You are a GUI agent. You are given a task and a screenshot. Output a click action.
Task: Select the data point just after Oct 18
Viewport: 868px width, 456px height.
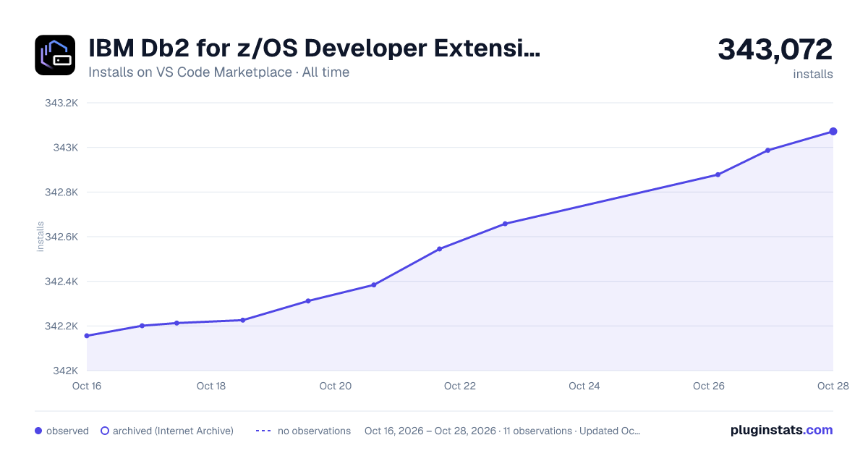[243, 320]
